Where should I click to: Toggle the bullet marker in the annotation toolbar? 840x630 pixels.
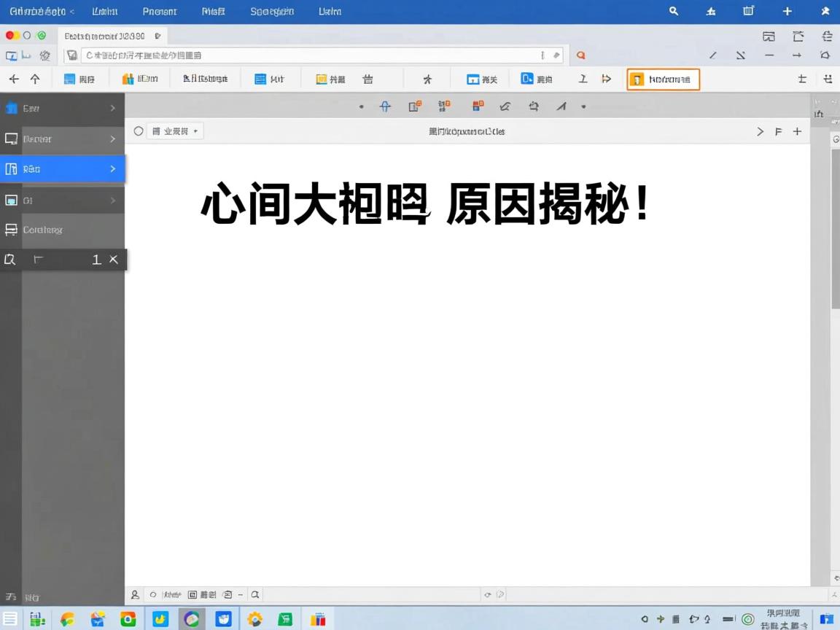click(362, 106)
